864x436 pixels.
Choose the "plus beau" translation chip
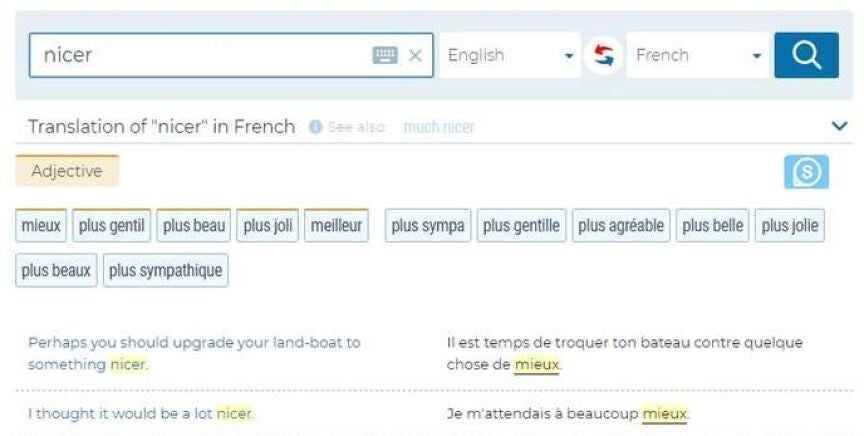click(194, 225)
